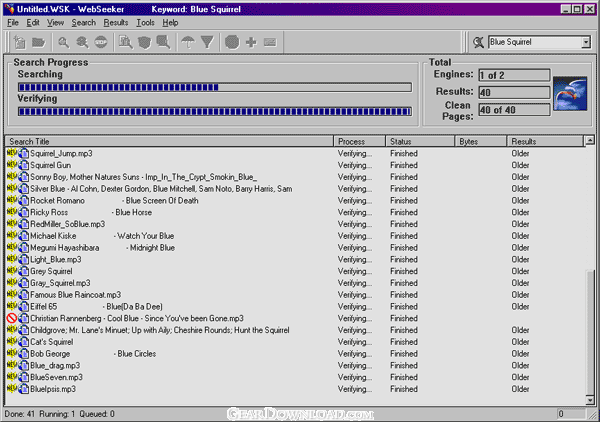
Task: Select the Gray_Squirrel.mp3 result title
Action: point(60,283)
